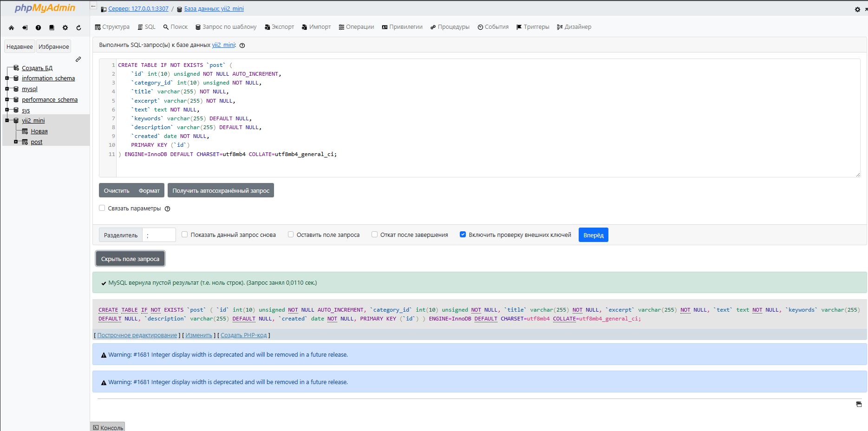Expand the post table node
The image size is (868, 431).
pos(16,142)
